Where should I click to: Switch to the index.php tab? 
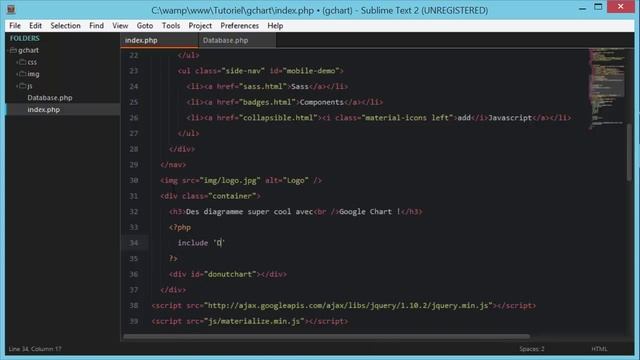pyautogui.click(x=159, y=40)
